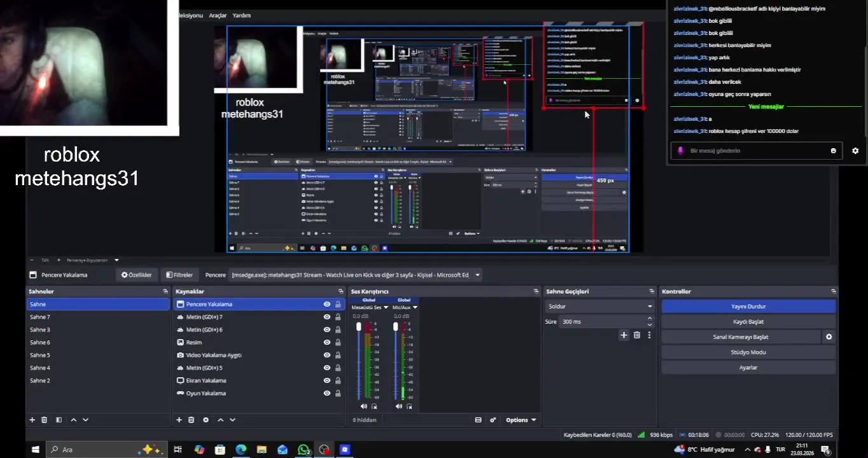Toggle lock on Ekran Yakalama source
This screenshot has width=868, height=458.
[338, 381]
